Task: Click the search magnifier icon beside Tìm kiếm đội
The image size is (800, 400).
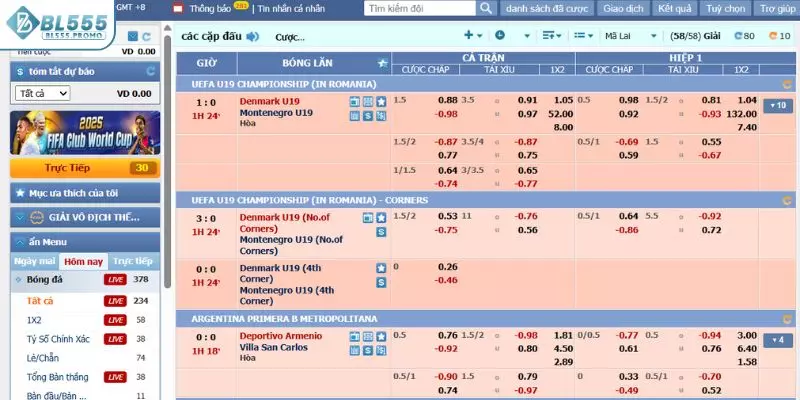Action: coord(484,8)
